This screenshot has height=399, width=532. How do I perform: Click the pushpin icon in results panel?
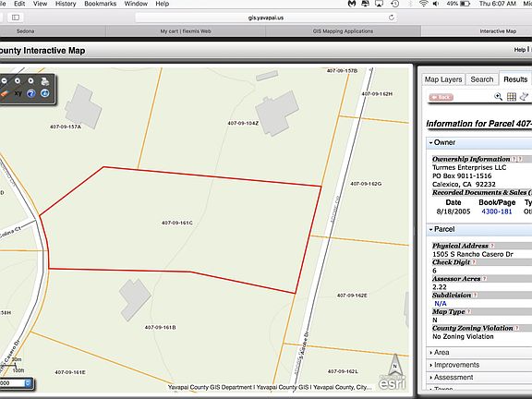tap(525, 97)
